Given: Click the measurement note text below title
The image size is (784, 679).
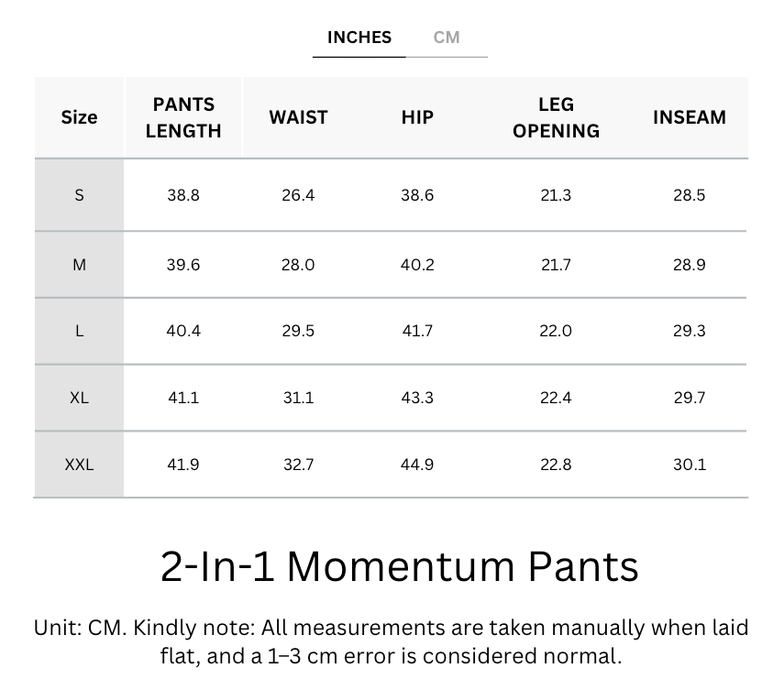Looking at the screenshot, I should (392, 641).
